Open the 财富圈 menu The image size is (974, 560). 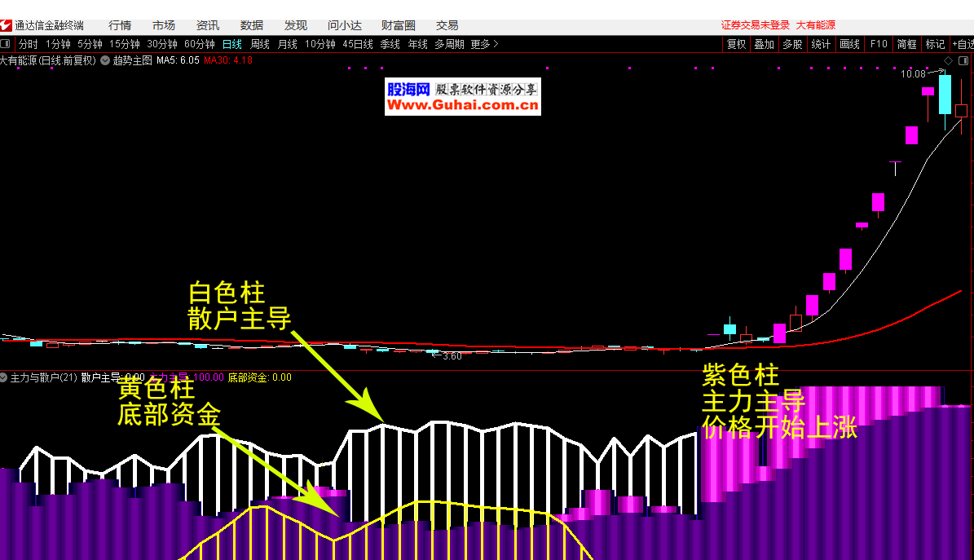coord(398,25)
